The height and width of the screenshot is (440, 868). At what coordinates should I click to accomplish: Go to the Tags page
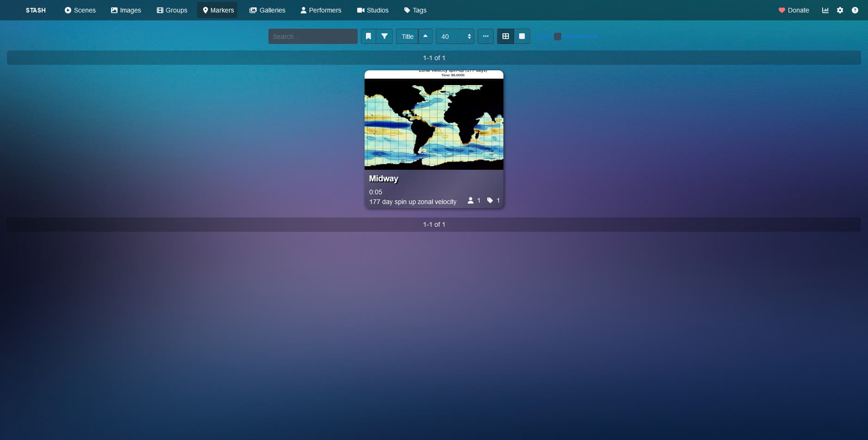click(x=415, y=10)
